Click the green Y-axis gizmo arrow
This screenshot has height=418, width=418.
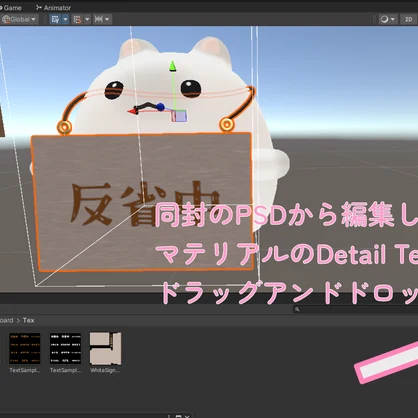(x=172, y=66)
